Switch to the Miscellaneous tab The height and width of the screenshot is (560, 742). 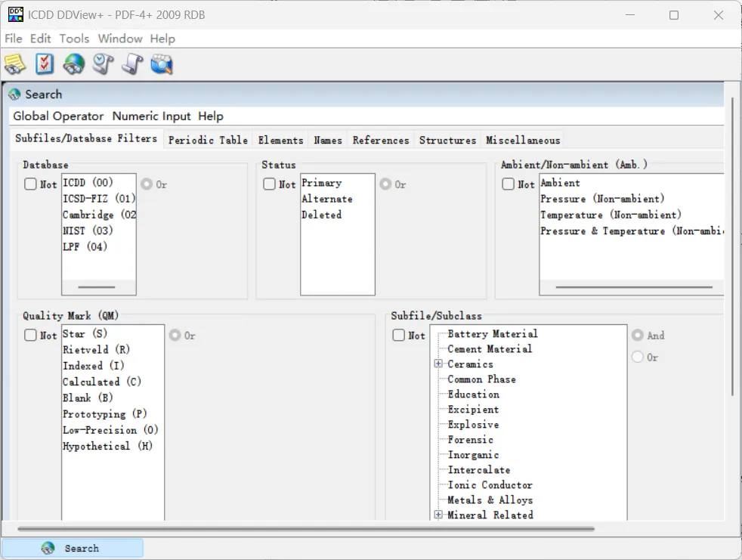523,140
